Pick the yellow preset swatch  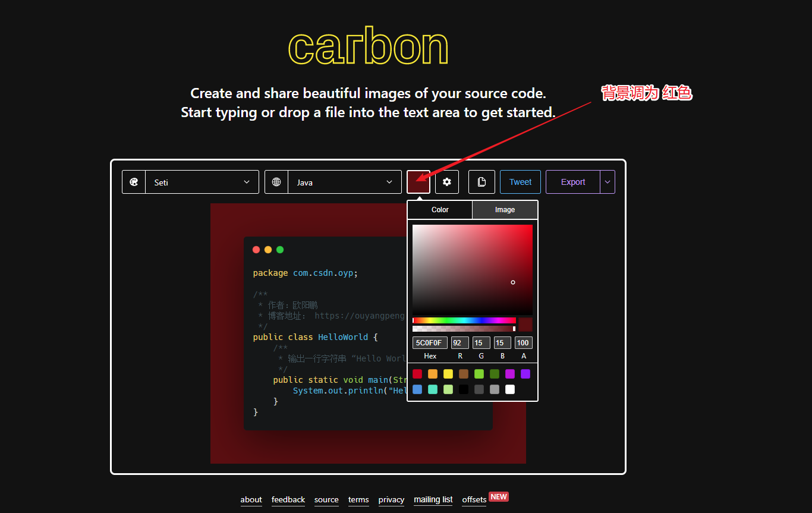coord(448,374)
